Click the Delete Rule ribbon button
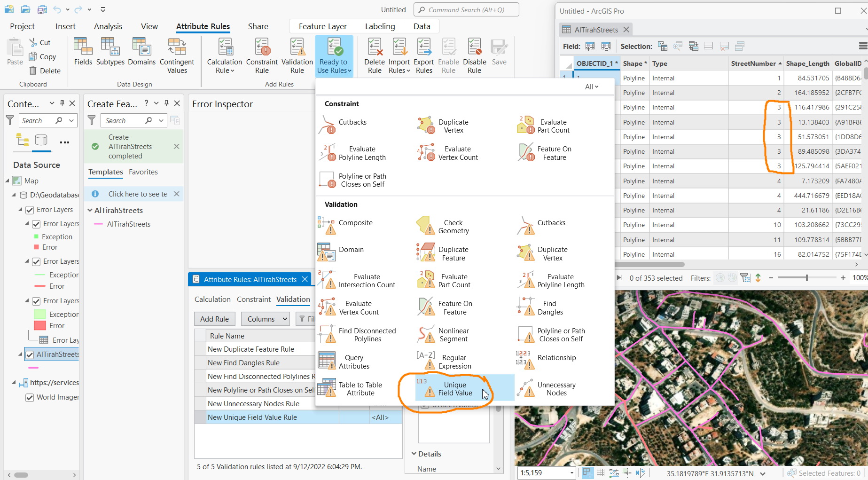This screenshot has height=480, width=868. click(x=375, y=55)
